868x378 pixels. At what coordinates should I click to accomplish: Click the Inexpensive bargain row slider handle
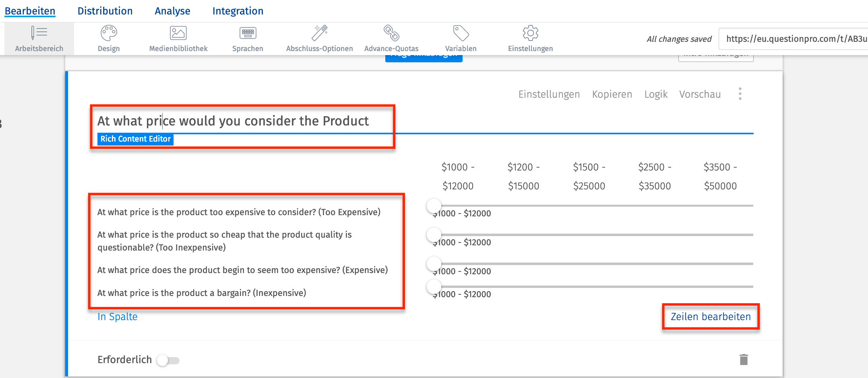click(434, 287)
